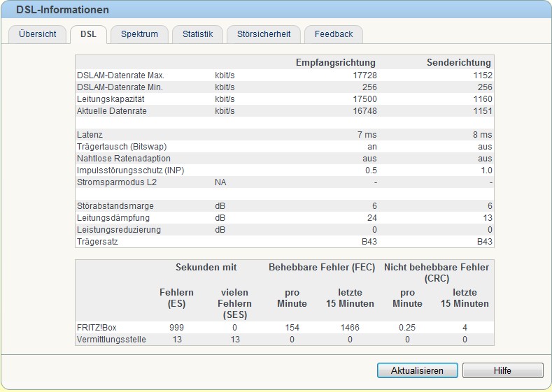552x392 pixels.
Task: Click the Stromsparmodus L2 label
Action: pos(117,182)
